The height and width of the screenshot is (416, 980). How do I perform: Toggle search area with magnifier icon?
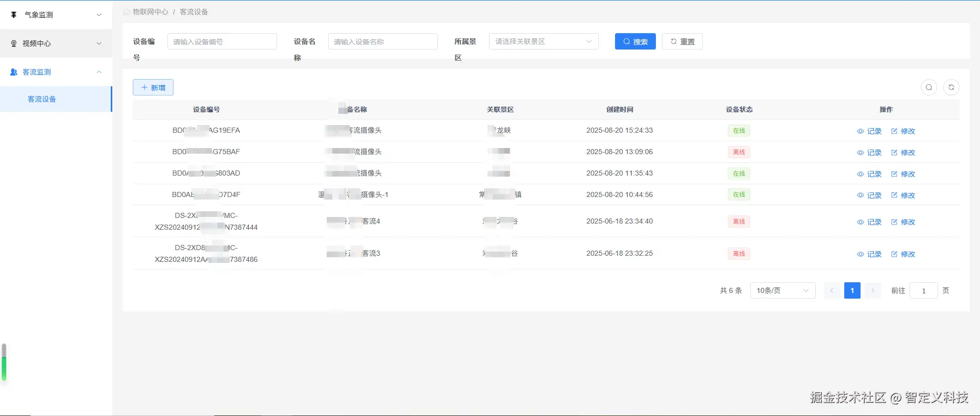(x=929, y=87)
